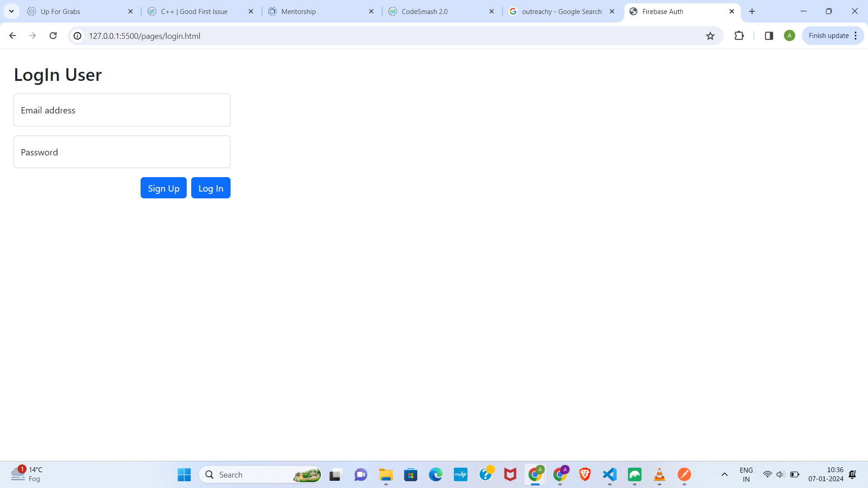Focus the Password field

pos(122,152)
